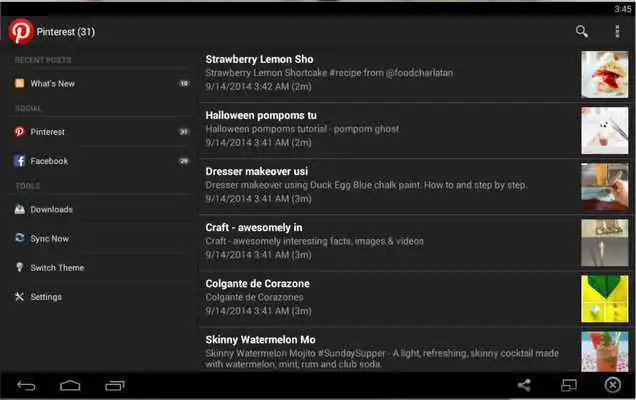
Task: Select What's New in sidebar
Action: click(101, 84)
